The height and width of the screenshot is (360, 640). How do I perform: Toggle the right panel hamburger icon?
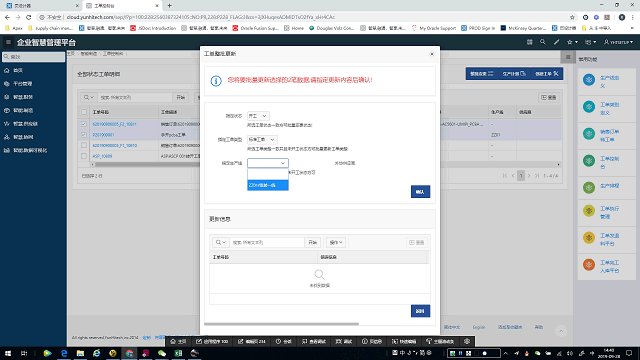coord(568,57)
